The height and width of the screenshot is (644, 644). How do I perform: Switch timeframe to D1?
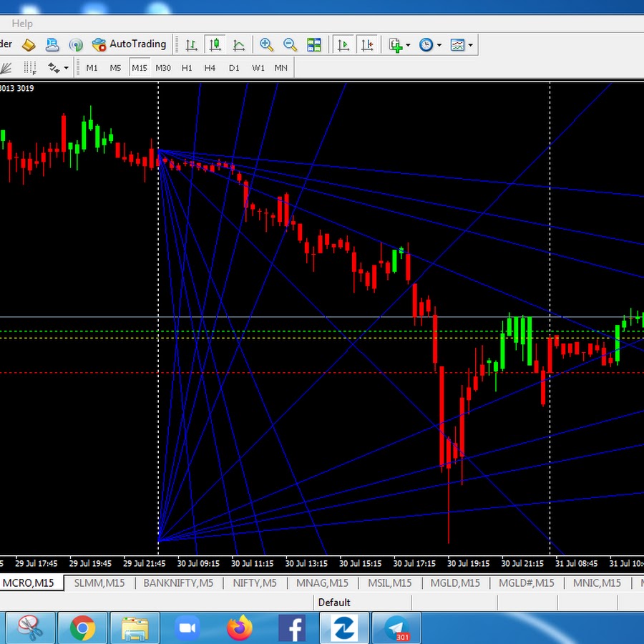click(x=234, y=68)
